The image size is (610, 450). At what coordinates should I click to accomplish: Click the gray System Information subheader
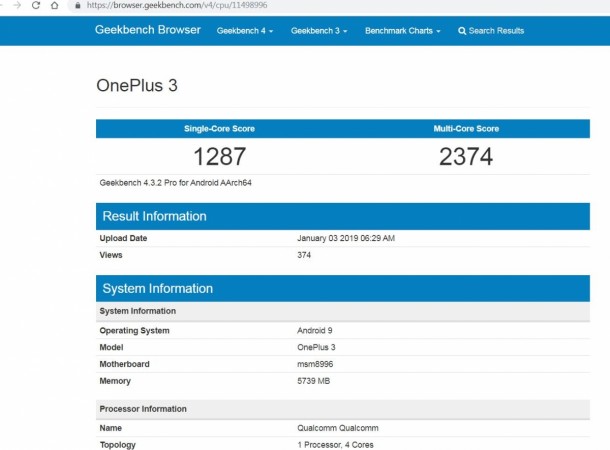[x=343, y=311]
